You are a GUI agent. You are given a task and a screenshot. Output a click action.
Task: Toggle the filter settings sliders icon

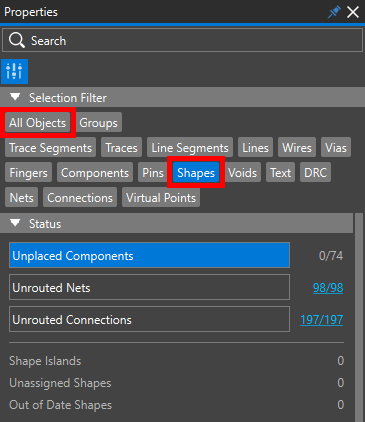pyautogui.click(x=14, y=71)
